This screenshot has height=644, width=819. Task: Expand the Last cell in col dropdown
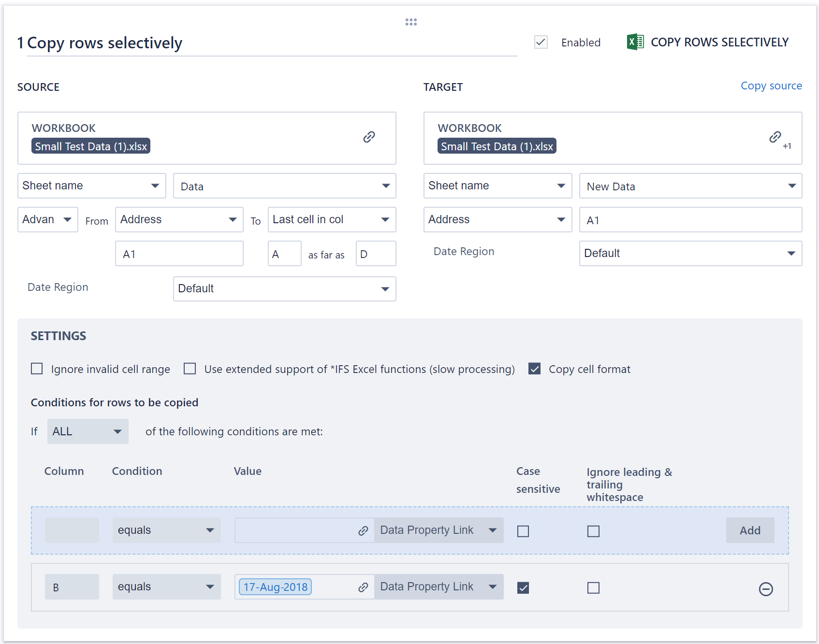coord(332,220)
